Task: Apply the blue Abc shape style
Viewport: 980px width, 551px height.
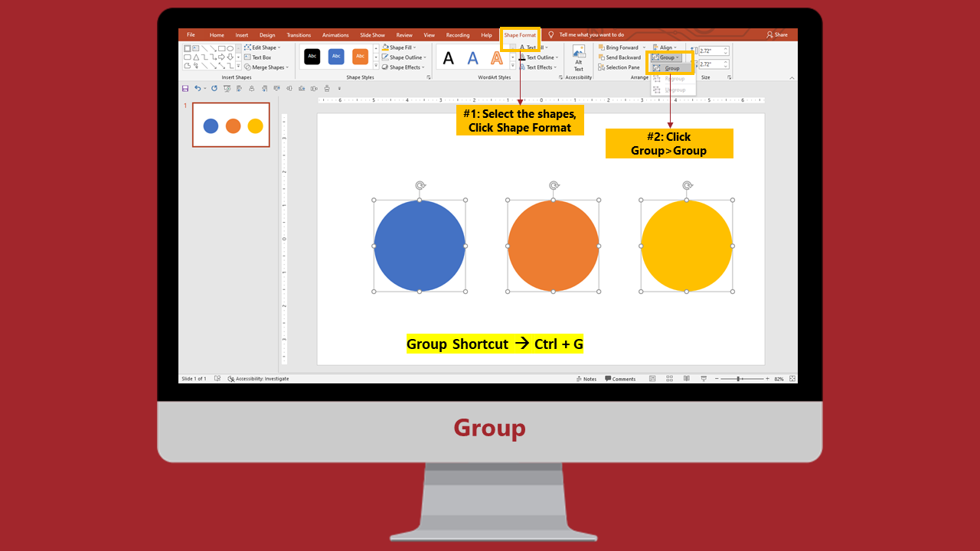Action: coord(336,57)
